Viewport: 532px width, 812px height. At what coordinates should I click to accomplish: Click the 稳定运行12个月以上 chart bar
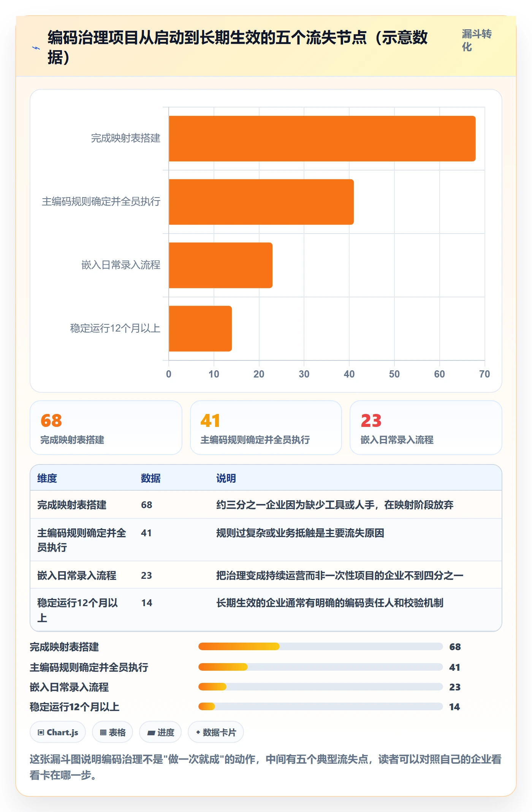point(200,329)
